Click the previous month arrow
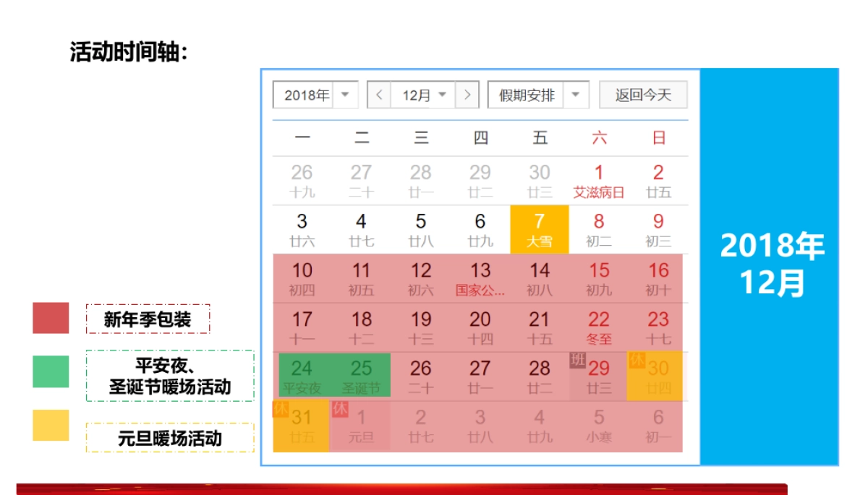The width and height of the screenshot is (868, 495). [x=379, y=94]
